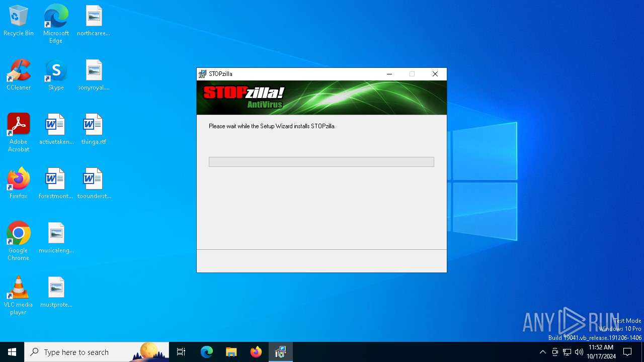The height and width of the screenshot is (362, 644).
Task: Select the northcaree image file on the desktop
Action: point(94,21)
